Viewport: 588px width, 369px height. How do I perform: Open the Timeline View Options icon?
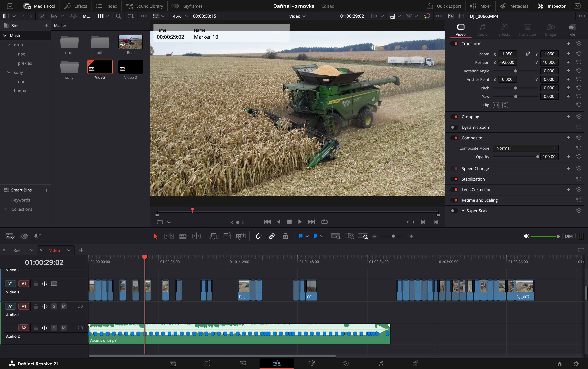point(10,236)
